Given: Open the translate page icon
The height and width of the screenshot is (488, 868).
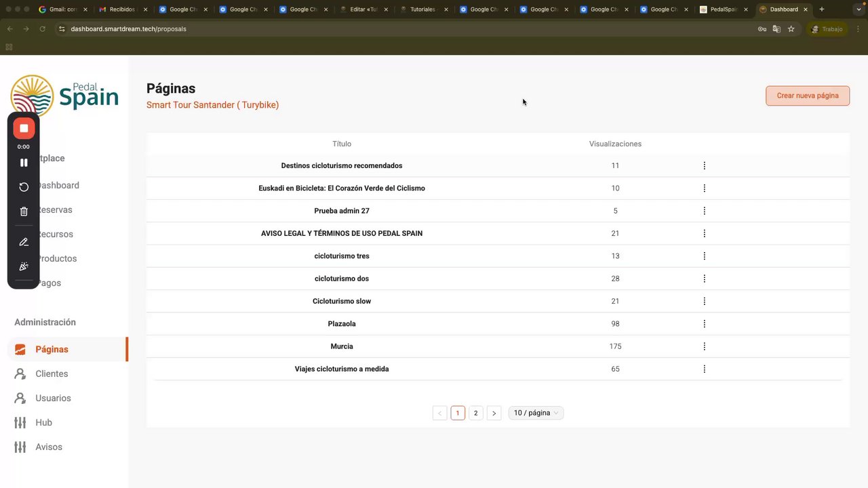Looking at the screenshot, I should (776, 29).
